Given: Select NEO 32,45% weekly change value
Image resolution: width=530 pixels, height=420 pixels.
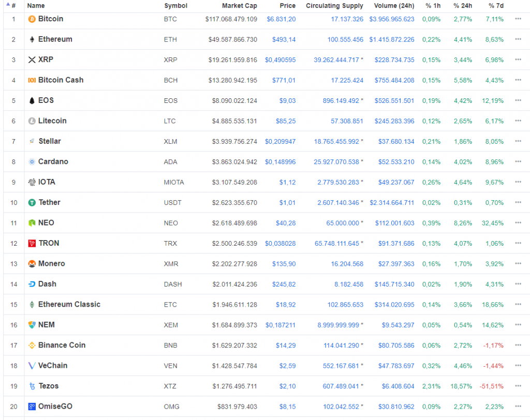Looking at the screenshot, I should click(x=493, y=223).
